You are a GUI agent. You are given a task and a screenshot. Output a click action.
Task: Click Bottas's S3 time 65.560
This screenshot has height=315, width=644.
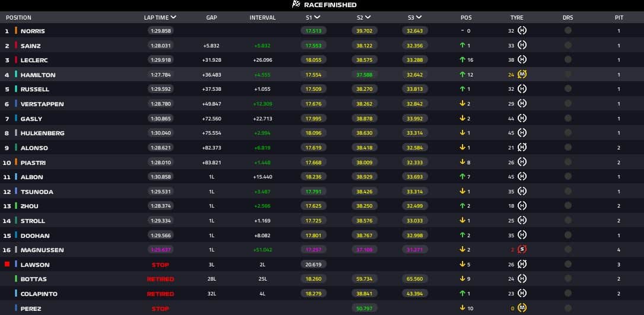[415, 279]
